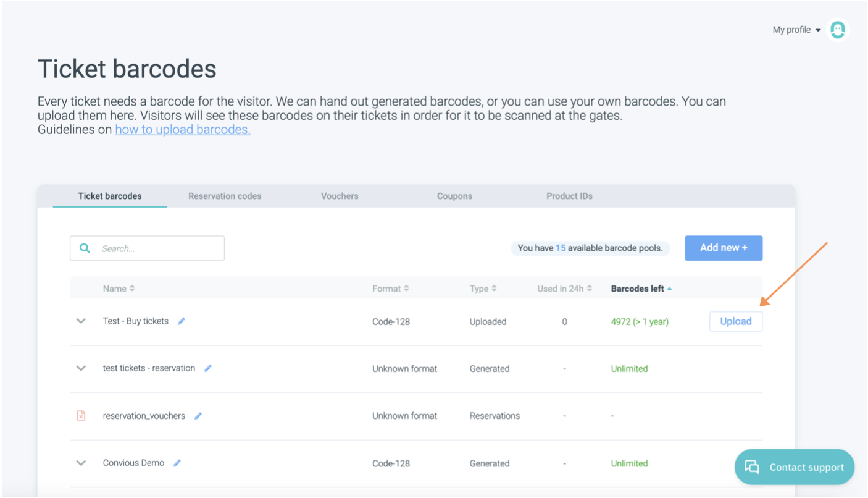This screenshot has width=868, height=498.
Task: Click the red file icon for reservation_vouchers
Action: [81, 416]
